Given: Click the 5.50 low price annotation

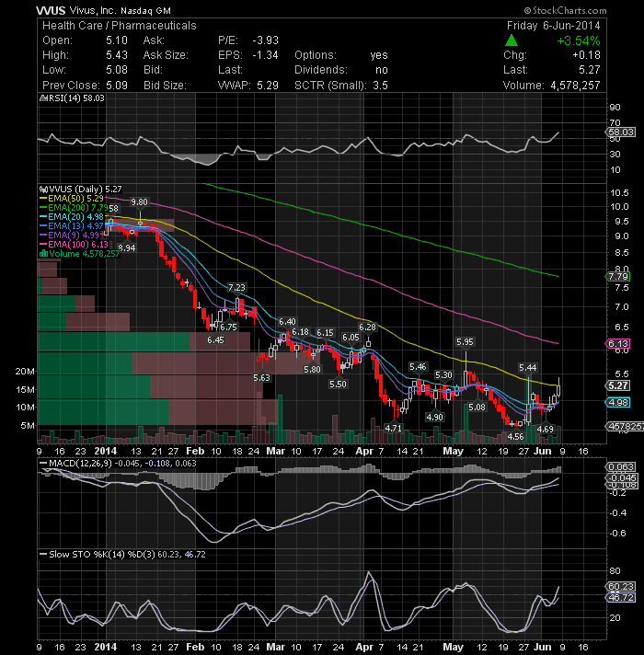Looking at the screenshot, I should tap(338, 384).
